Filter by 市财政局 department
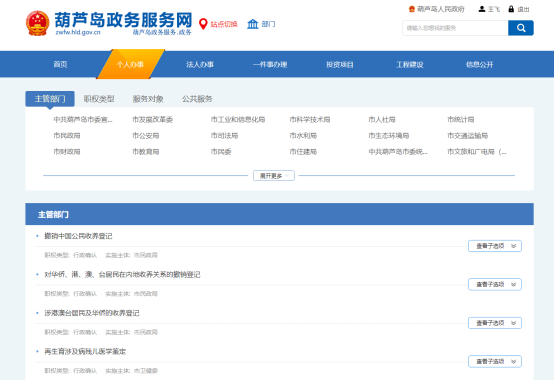 click(67, 152)
